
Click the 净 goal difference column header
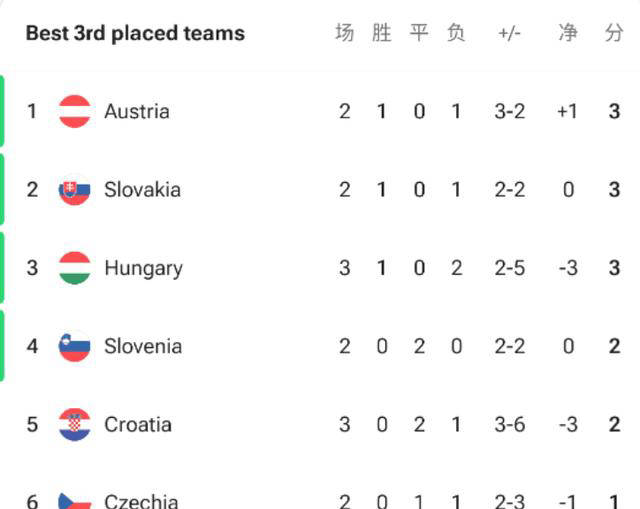568,33
